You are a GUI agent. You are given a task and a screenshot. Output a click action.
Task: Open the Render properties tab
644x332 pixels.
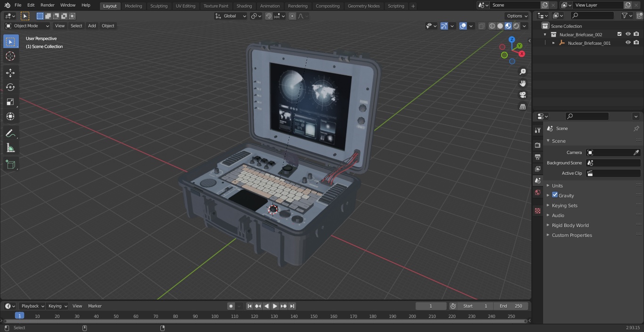537,145
